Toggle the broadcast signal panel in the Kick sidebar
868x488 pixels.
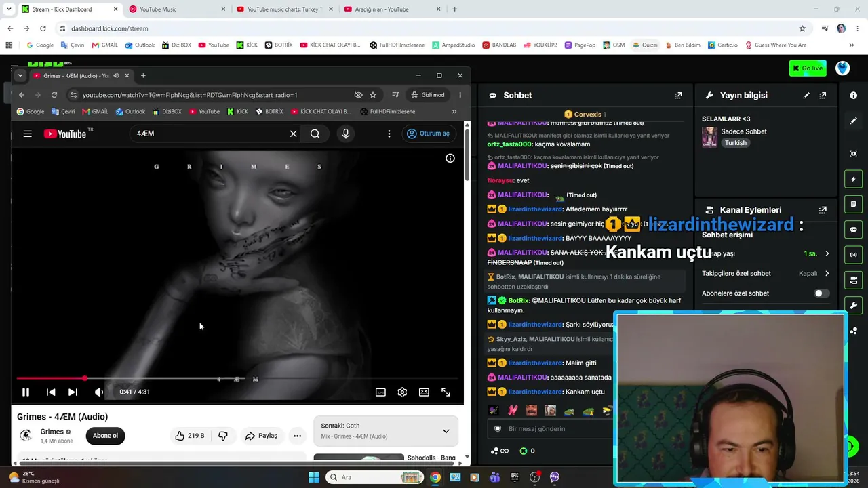(x=853, y=255)
